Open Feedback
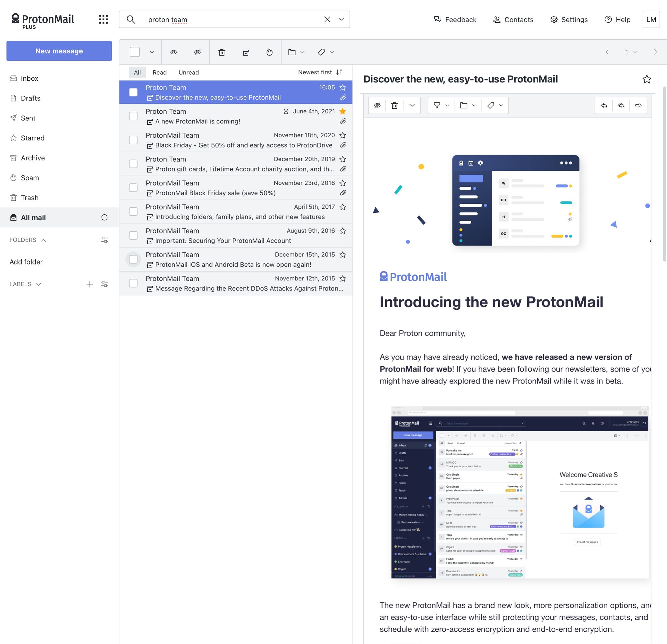Viewport: 667px width, 644px height. [x=455, y=19]
